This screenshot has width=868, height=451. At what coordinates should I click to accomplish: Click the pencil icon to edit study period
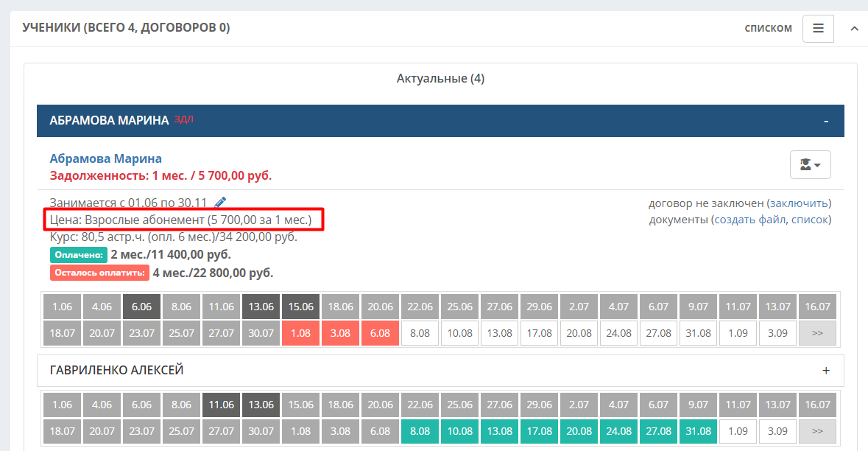pos(220,203)
